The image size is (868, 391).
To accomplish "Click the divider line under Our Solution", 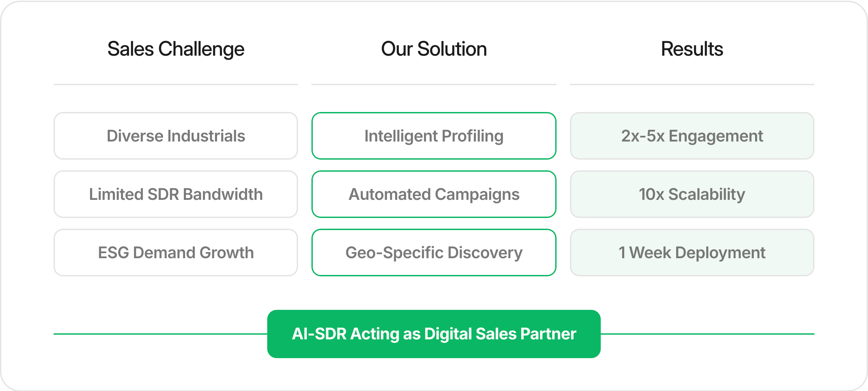I will point(434,85).
